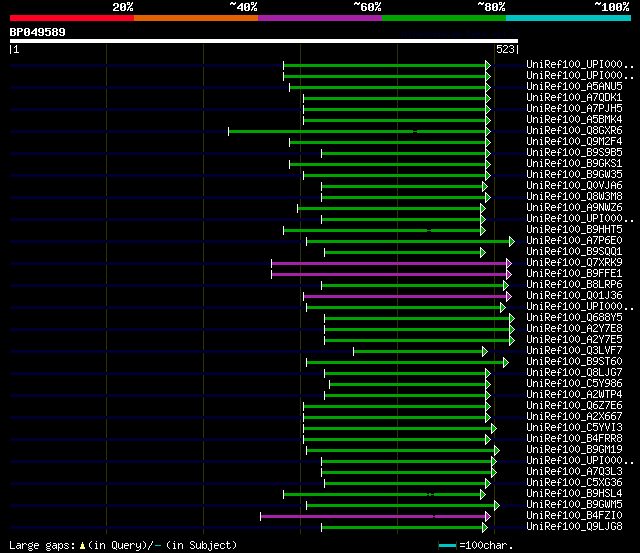640x553 pixels.
Task: Click the red 20% identity legend segment
Action: [72, 18]
